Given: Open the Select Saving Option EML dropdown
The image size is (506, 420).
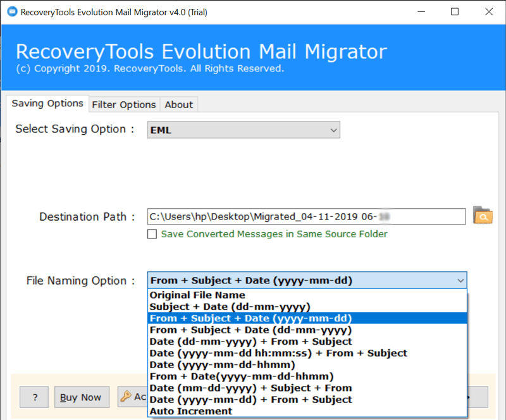Looking at the screenshot, I should tap(244, 130).
